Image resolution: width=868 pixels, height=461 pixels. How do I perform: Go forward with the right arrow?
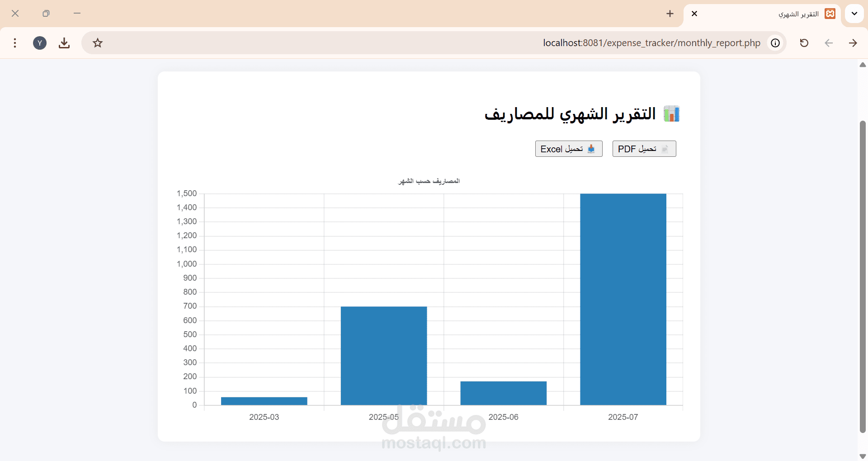853,43
